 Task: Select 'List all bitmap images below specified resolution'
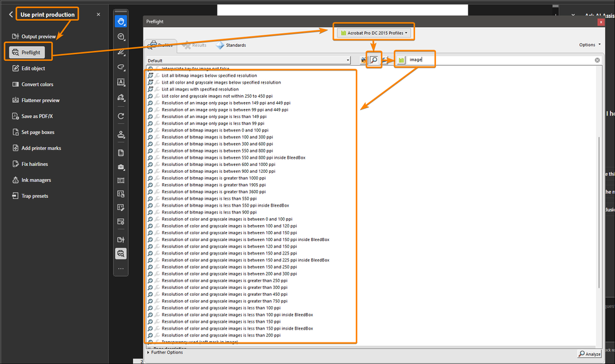(209, 76)
